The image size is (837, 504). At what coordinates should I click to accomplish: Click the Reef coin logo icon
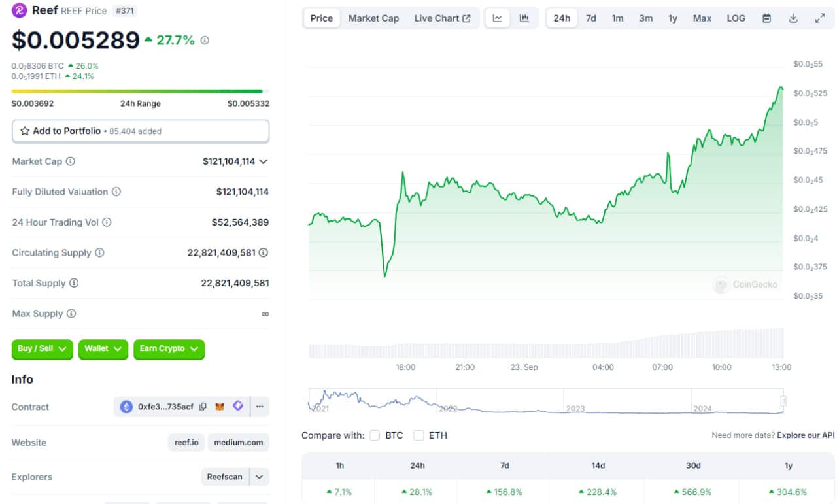coord(20,10)
